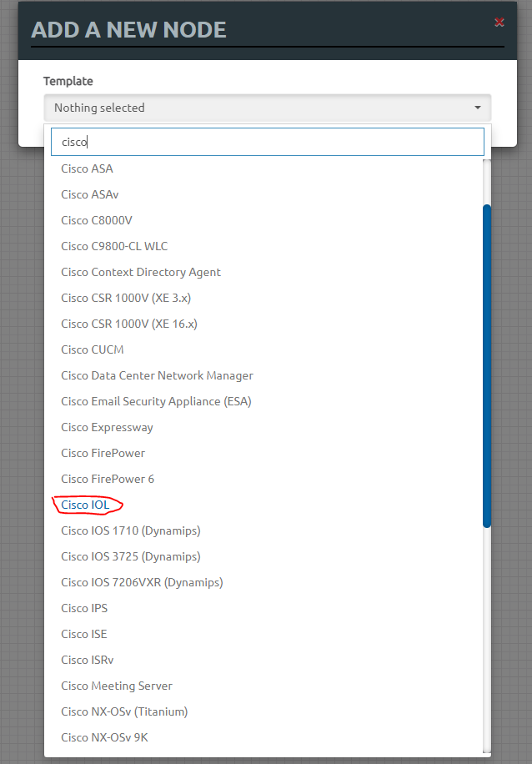
Task: Select Cisco IOS 1710 (Dynamips)
Action: [x=131, y=530]
